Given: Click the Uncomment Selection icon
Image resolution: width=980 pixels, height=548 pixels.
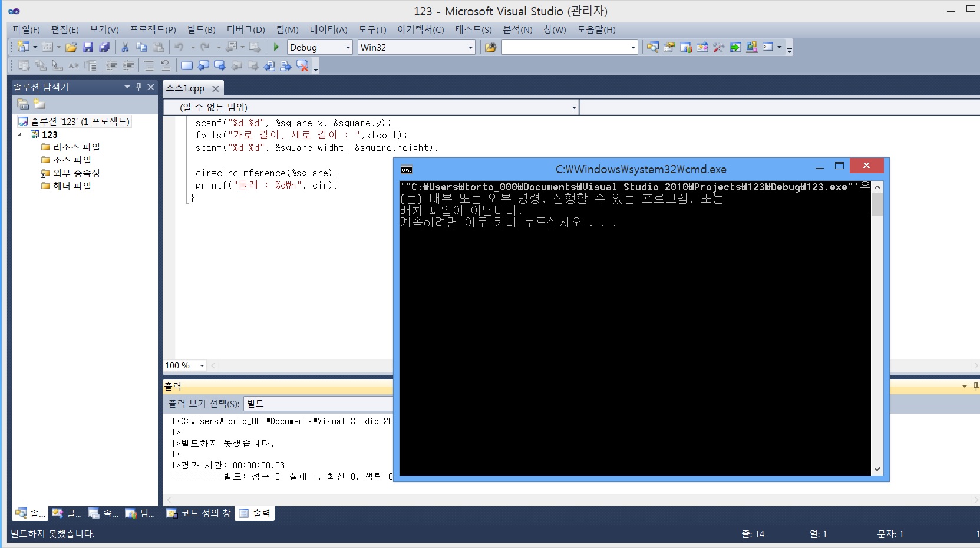Looking at the screenshot, I should click(x=166, y=65).
